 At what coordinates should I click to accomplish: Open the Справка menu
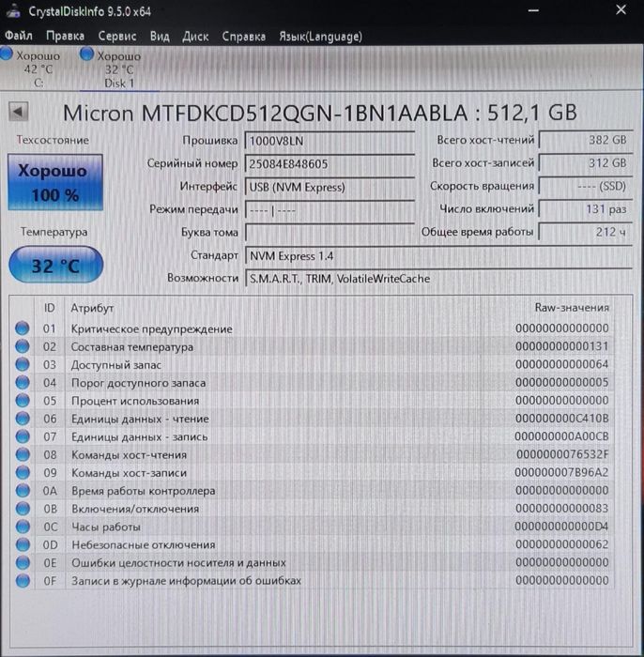pos(243,36)
